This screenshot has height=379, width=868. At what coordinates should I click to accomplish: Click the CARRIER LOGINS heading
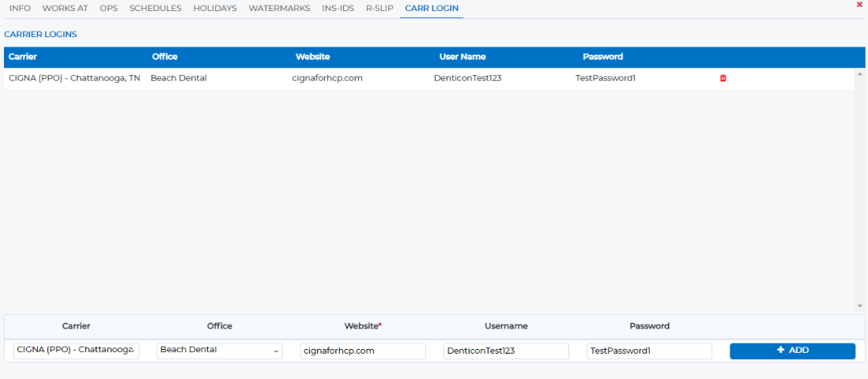click(40, 34)
